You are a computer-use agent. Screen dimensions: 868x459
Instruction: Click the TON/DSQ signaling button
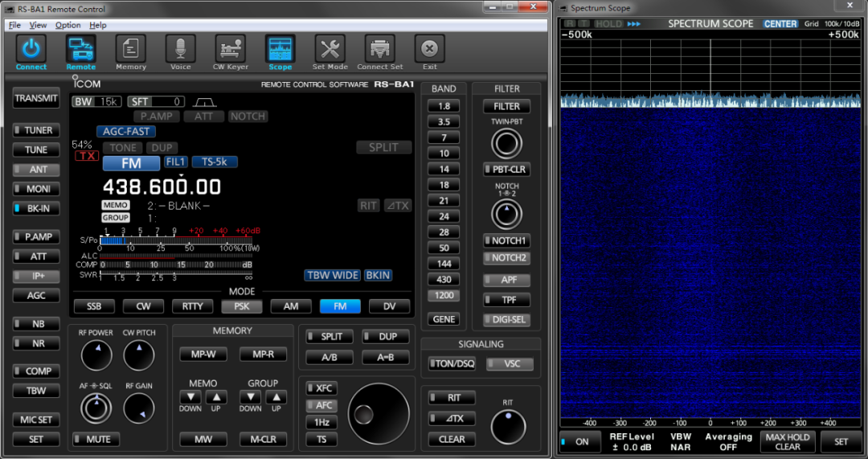point(452,364)
